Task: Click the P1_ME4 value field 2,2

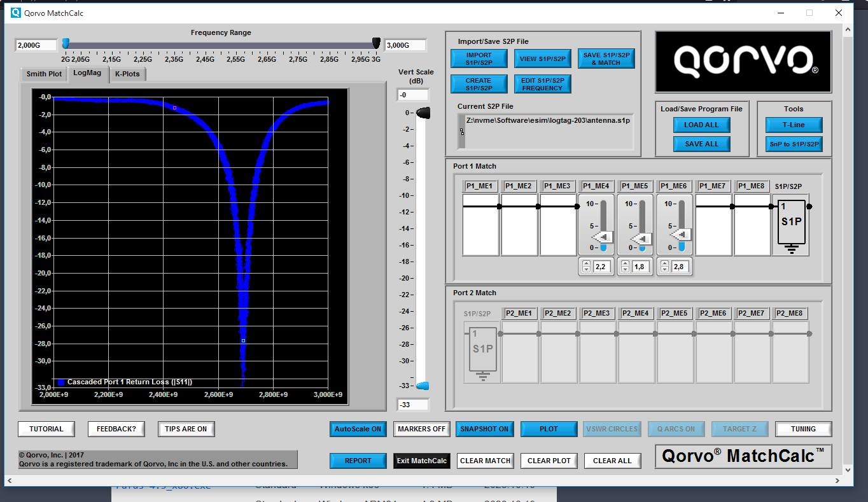Action: (x=601, y=267)
